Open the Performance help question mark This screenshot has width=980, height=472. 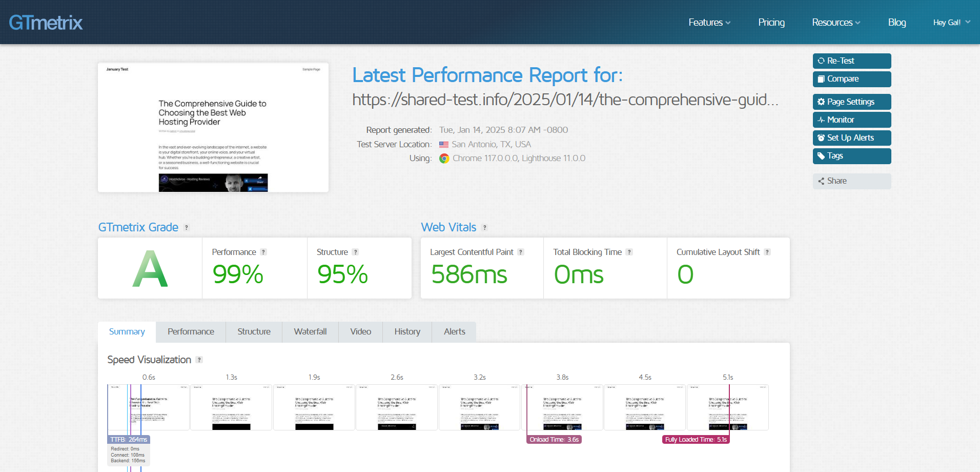(263, 252)
